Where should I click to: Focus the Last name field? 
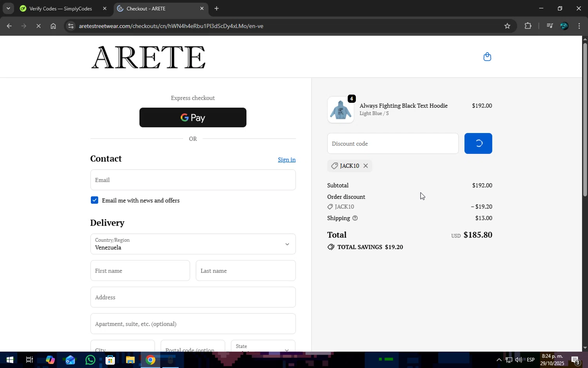point(246,270)
